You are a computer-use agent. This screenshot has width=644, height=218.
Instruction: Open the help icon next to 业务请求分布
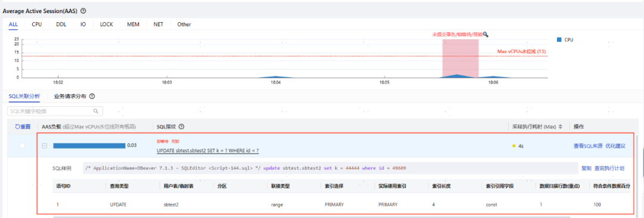(x=92, y=97)
